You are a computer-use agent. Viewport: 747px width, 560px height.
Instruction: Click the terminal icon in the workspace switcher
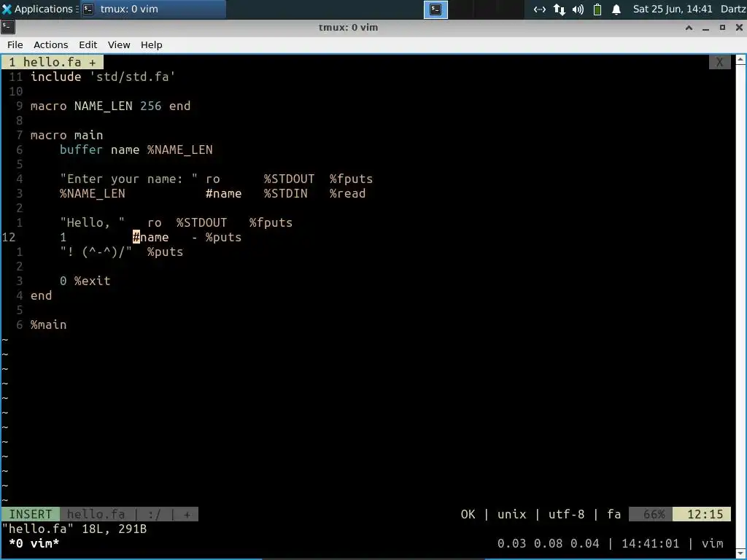click(436, 9)
